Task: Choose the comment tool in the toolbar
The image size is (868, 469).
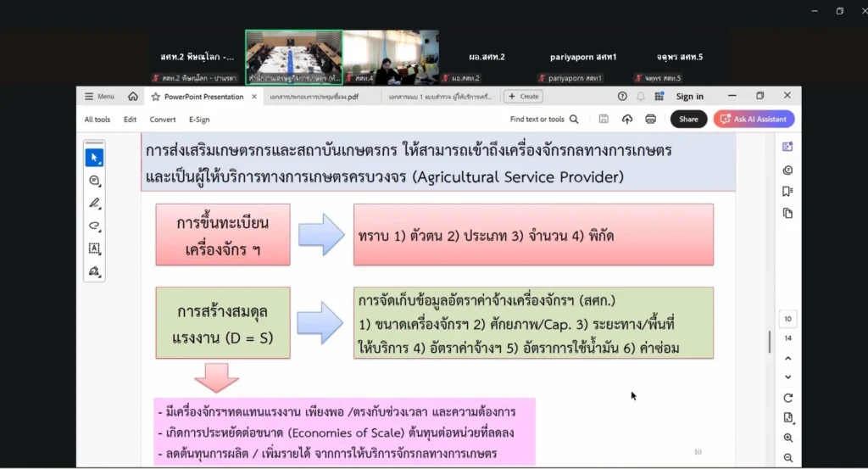Action: (94, 181)
